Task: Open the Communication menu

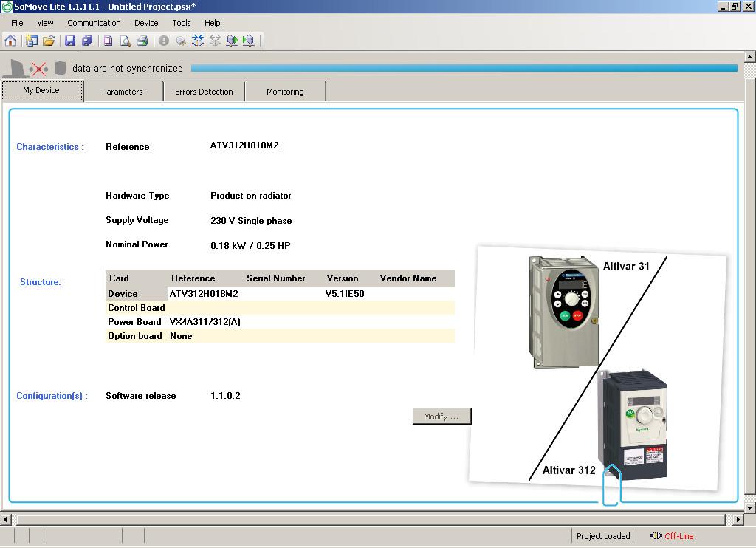Action: (94, 23)
